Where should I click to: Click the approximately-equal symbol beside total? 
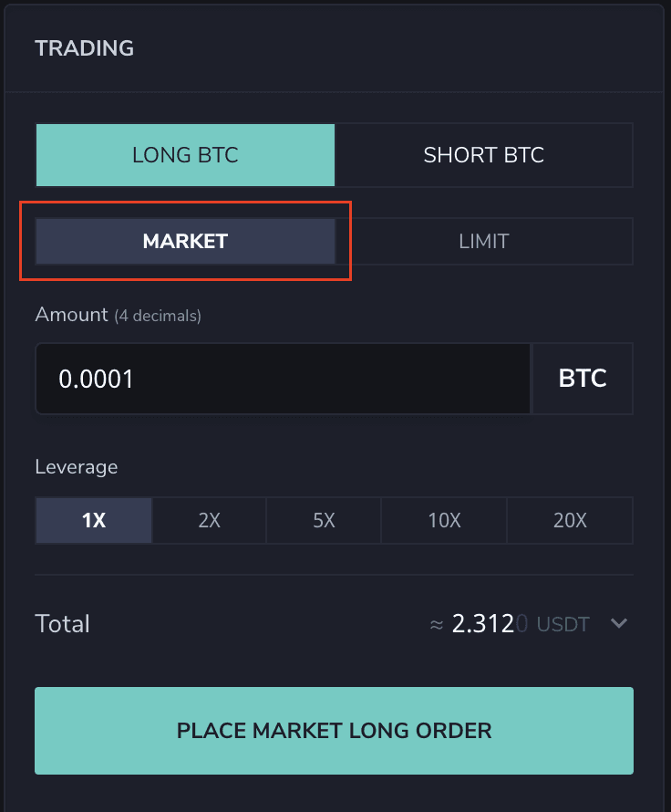(x=436, y=625)
